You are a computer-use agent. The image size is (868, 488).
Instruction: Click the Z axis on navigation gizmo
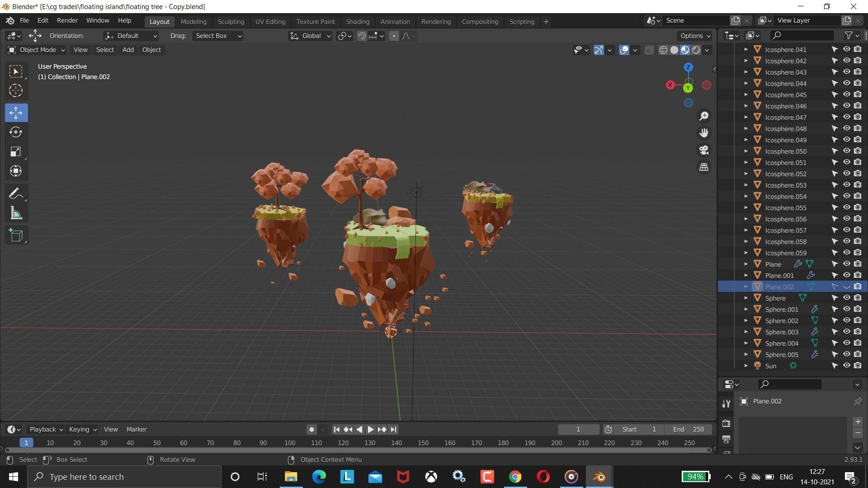(x=688, y=67)
